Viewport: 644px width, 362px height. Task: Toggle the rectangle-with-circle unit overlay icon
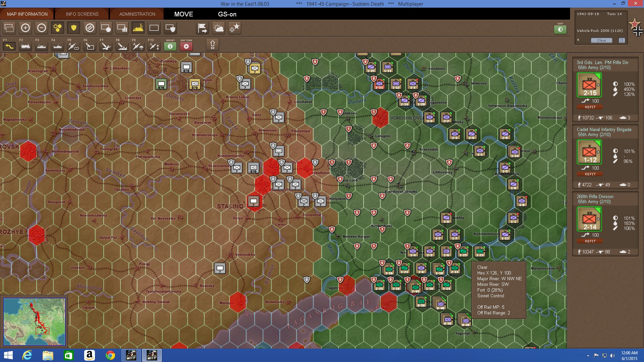coord(106,28)
